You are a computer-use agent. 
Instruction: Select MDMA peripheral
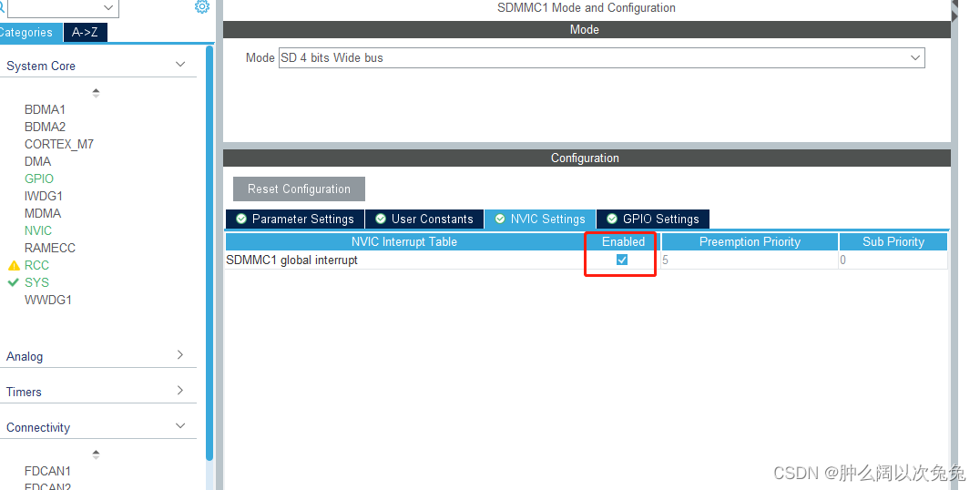(x=43, y=214)
